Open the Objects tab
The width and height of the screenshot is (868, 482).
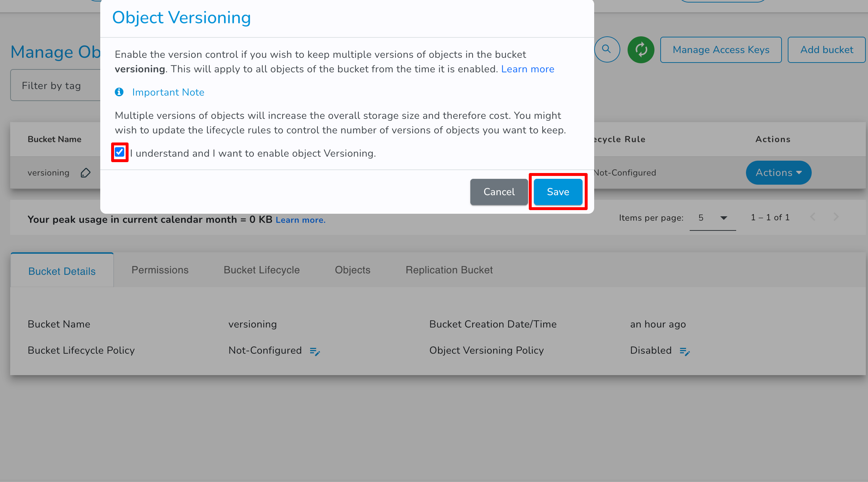(x=352, y=270)
